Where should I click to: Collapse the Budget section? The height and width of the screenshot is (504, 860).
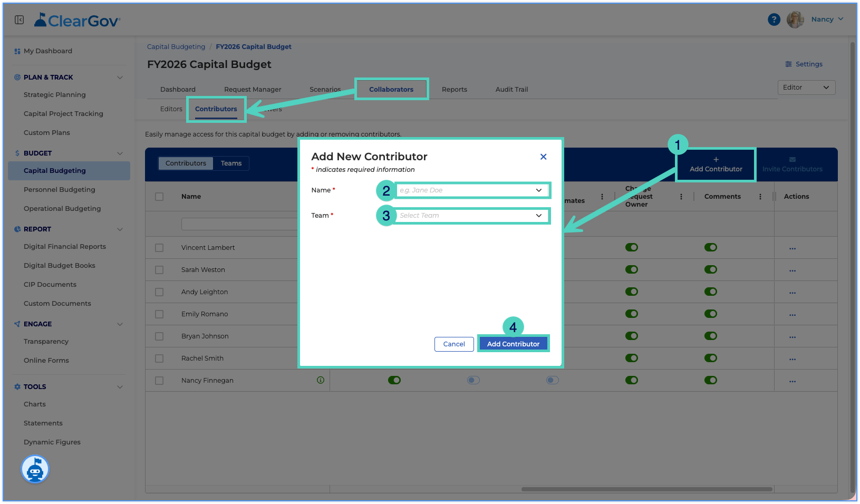pos(120,153)
